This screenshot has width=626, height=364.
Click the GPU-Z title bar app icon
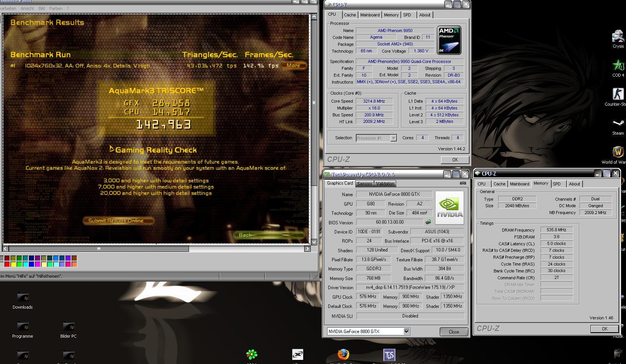point(327,174)
